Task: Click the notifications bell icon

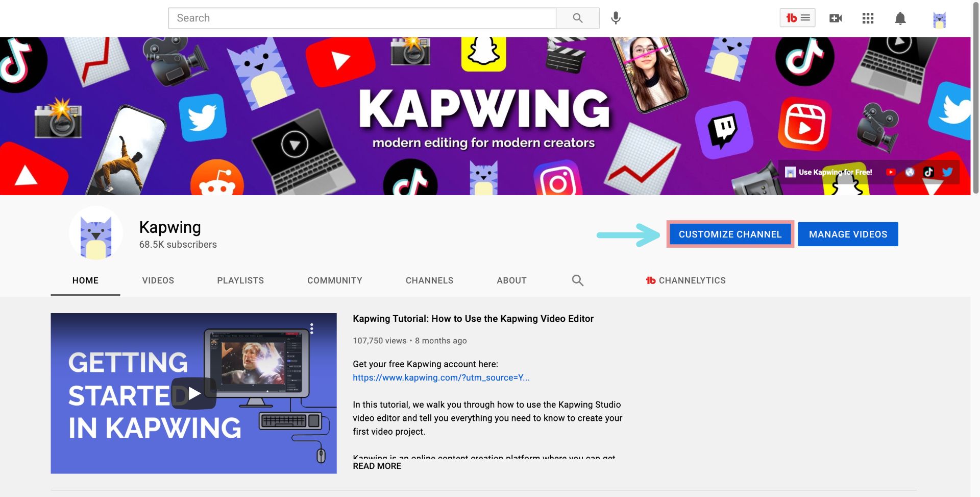Action: pyautogui.click(x=900, y=18)
